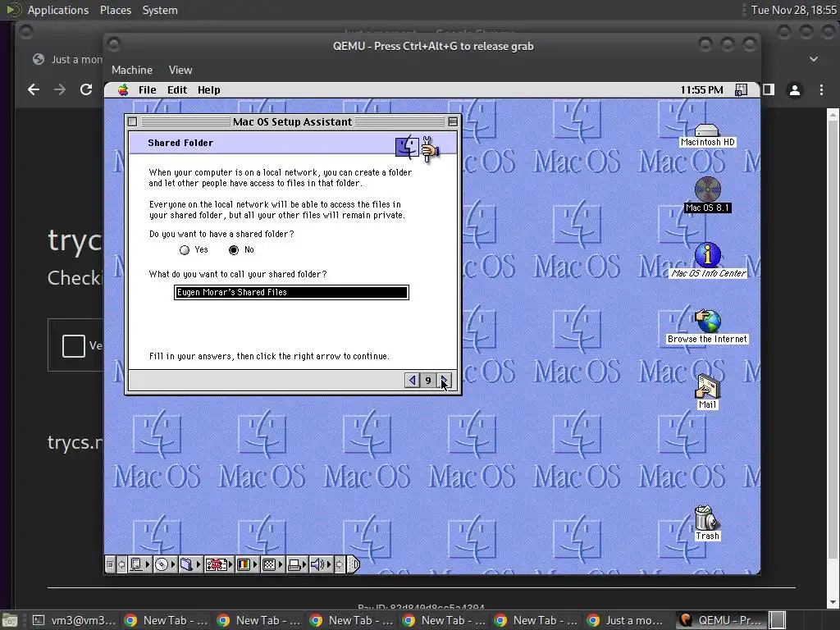
Task: Go to next Setup Assistant page
Action: [444, 381]
